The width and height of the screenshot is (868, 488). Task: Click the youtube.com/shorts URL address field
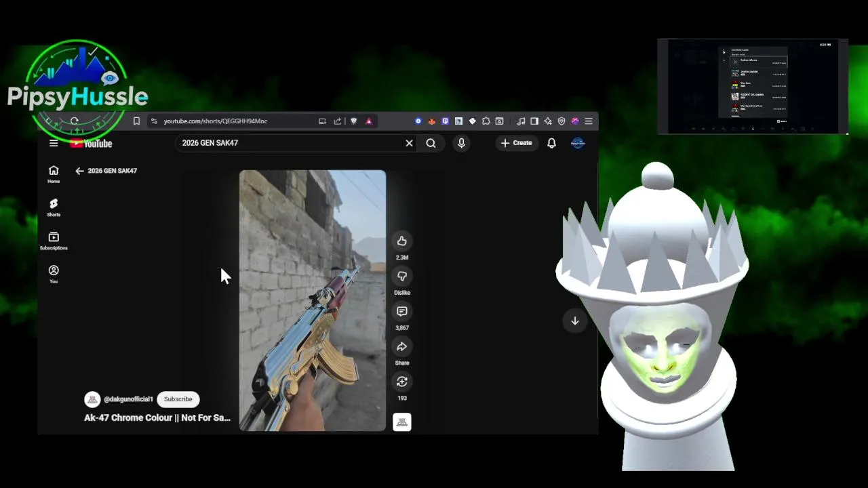point(216,121)
